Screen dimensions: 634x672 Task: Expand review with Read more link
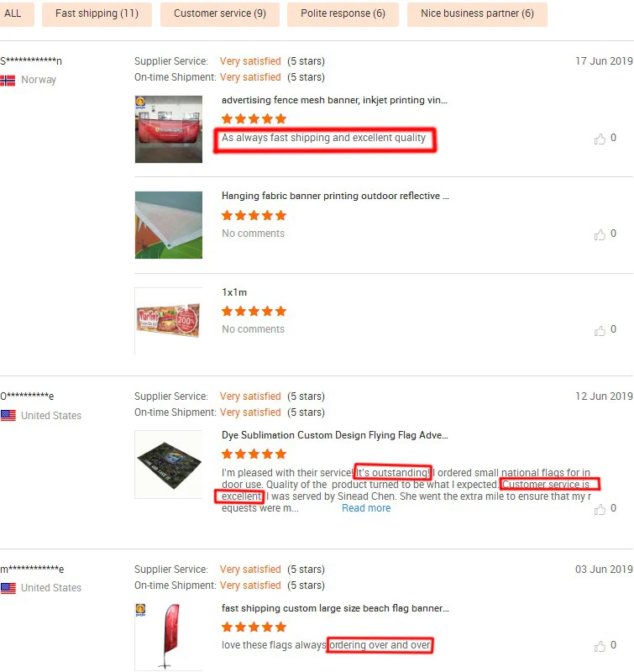coord(366,508)
